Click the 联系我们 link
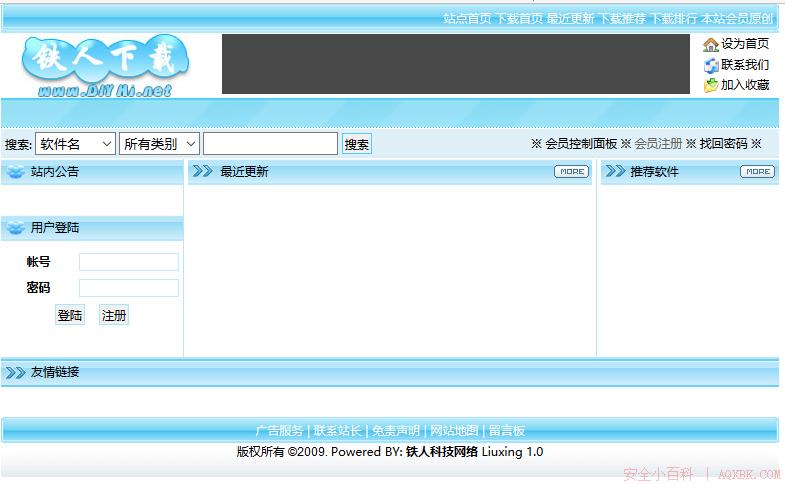Viewport: 785px width, 484px height. (x=745, y=65)
